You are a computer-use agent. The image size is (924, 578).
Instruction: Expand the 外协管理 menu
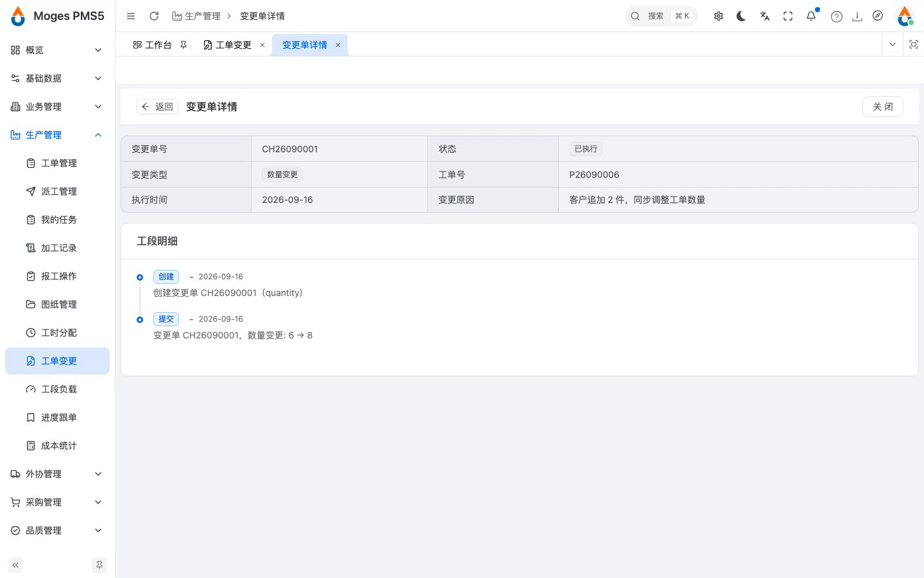tap(57, 474)
